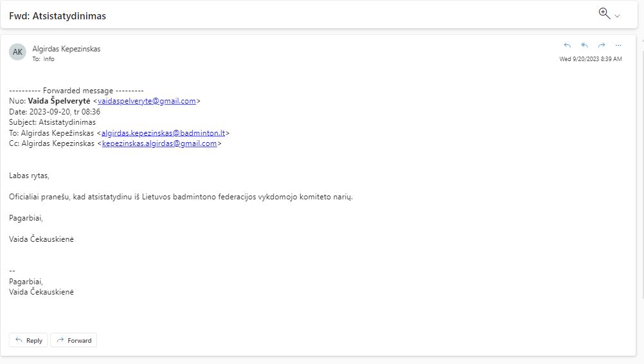
Task: Click the Reply arrow icon in header
Action: (567, 46)
